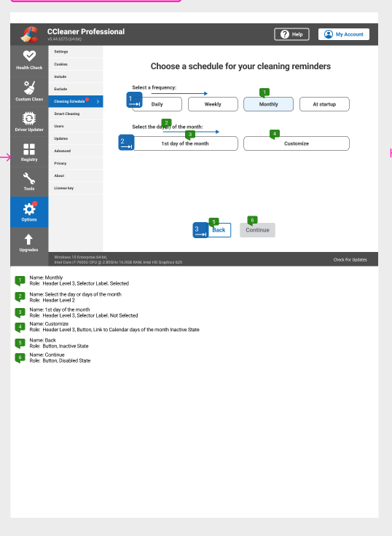
Task: Click the CCleaner logo icon
Action: click(x=29, y=34)
